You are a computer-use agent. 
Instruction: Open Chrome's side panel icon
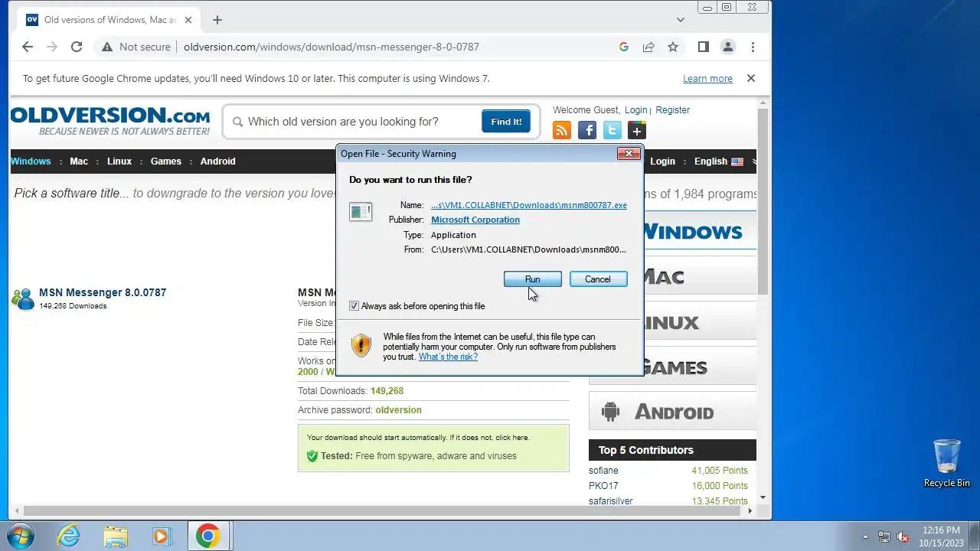[704, 47]
